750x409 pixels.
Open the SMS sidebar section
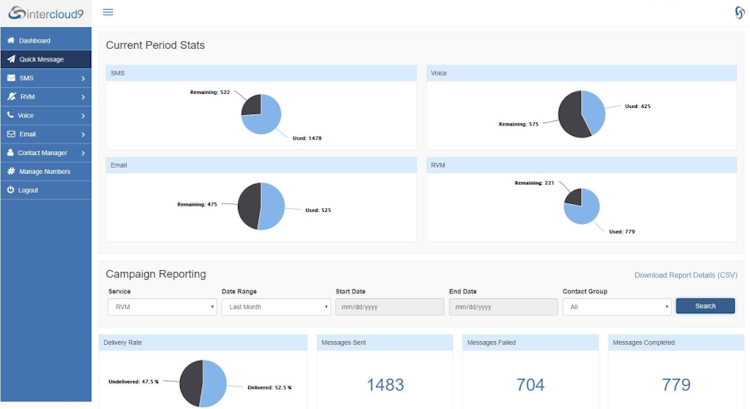(x=46, y=78)
